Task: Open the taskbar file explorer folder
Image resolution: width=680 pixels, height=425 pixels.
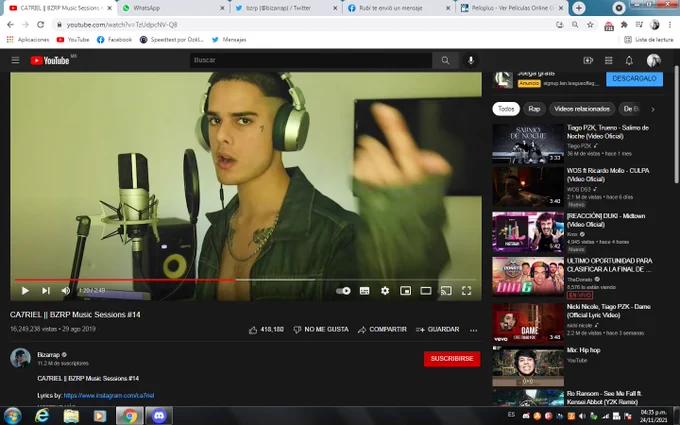Action: click(x=71, y=416)
